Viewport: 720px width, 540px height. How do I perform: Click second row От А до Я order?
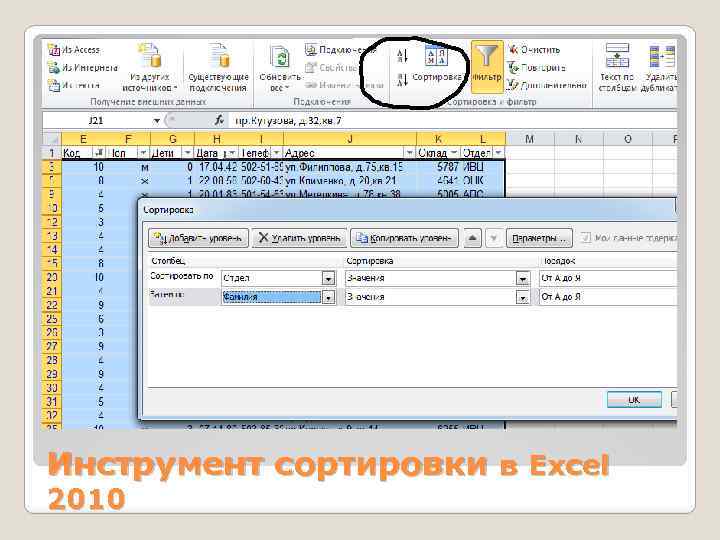pyautogui.click(x=608, y=297)
